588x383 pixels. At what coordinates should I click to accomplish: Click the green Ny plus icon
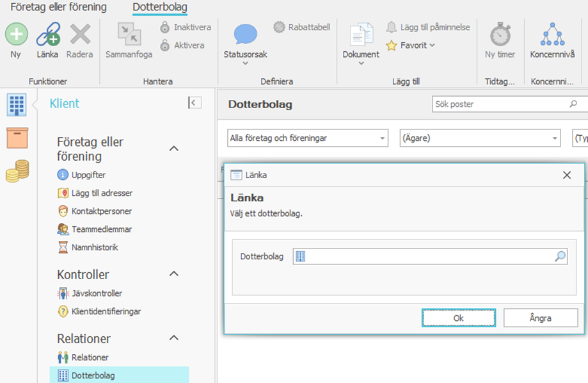16,35
